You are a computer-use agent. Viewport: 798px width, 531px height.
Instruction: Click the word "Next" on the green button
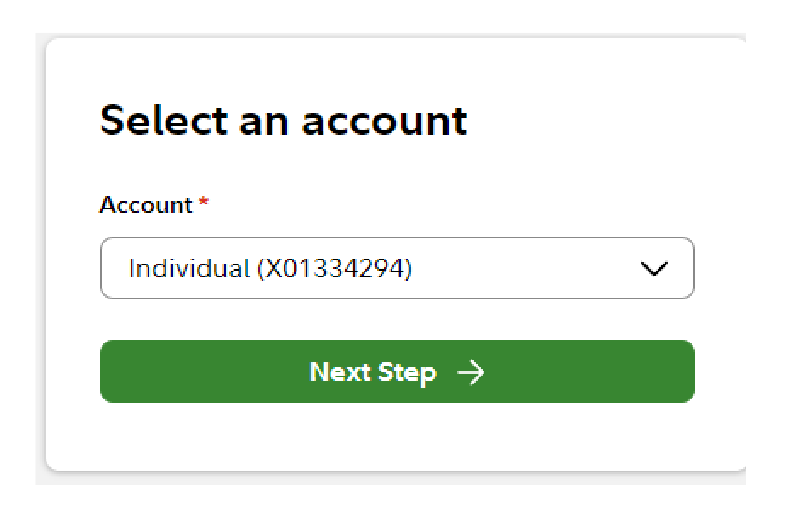(x=340, y=373)
